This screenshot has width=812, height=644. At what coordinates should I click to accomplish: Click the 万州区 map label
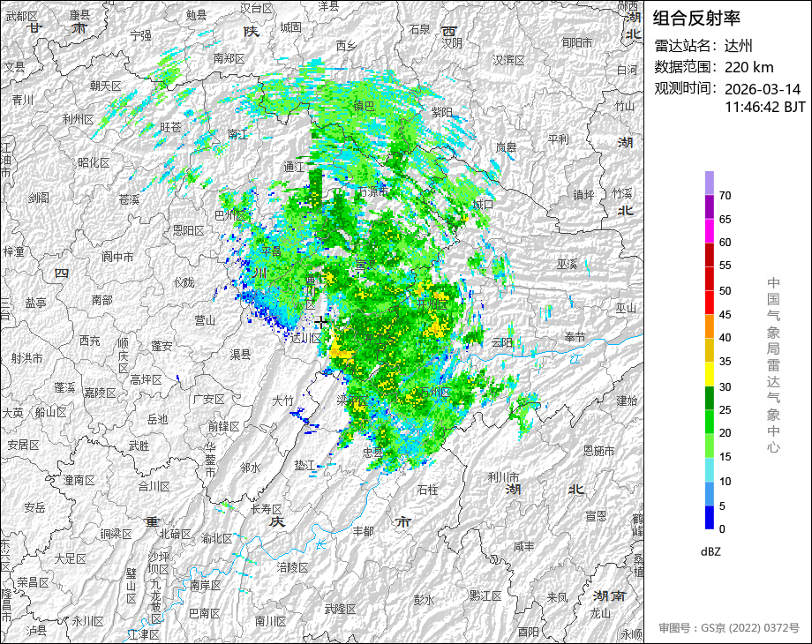tap(434, 392)
